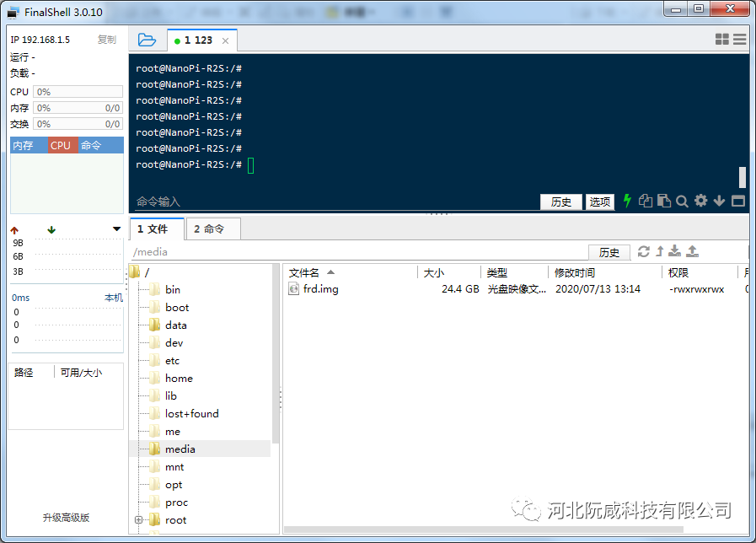The height and width of the screenshot is (543, 756).
Task: Switch to list view in the top-right corner
Action: (x=738, y=39)
